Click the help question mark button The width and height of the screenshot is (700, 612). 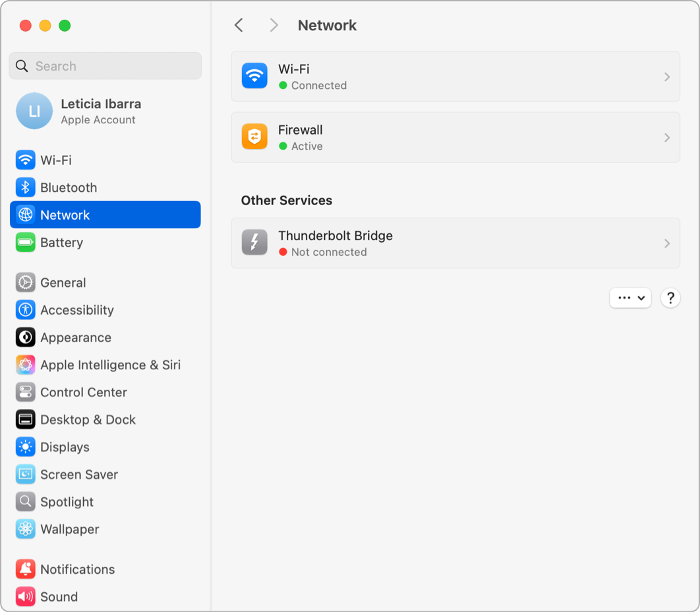670,298
